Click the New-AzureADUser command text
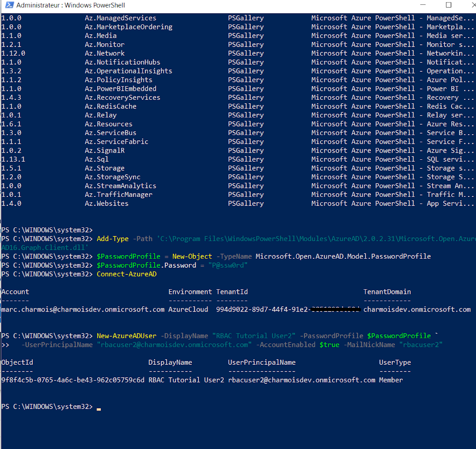The width and height of the screenshot is (476, 449). [x=126, y=335]
